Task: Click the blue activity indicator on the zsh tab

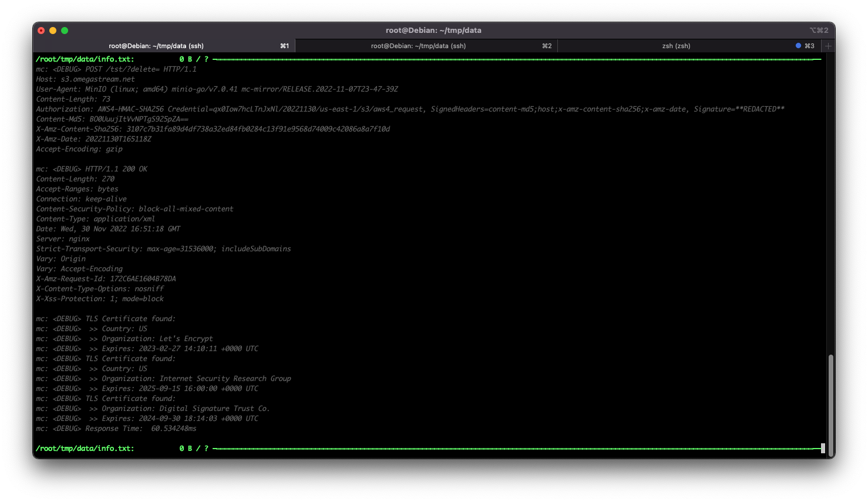Action: tap(798, 45)
